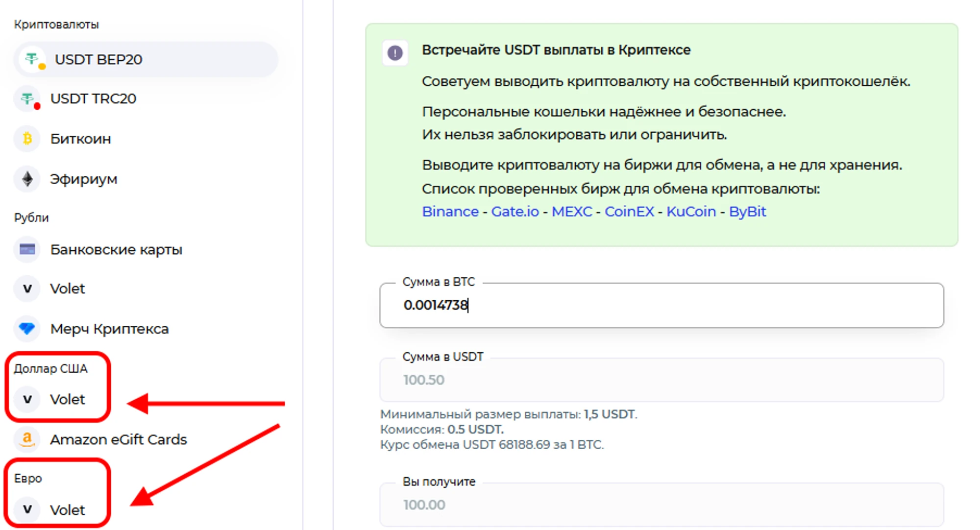Select Volet under Доллар США
This screenshot has width=980, height=530.
[68, 400]
